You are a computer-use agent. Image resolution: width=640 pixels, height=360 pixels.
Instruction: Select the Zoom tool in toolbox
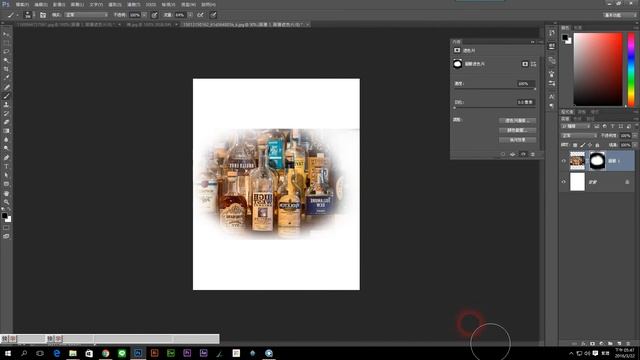coord(6,202)
